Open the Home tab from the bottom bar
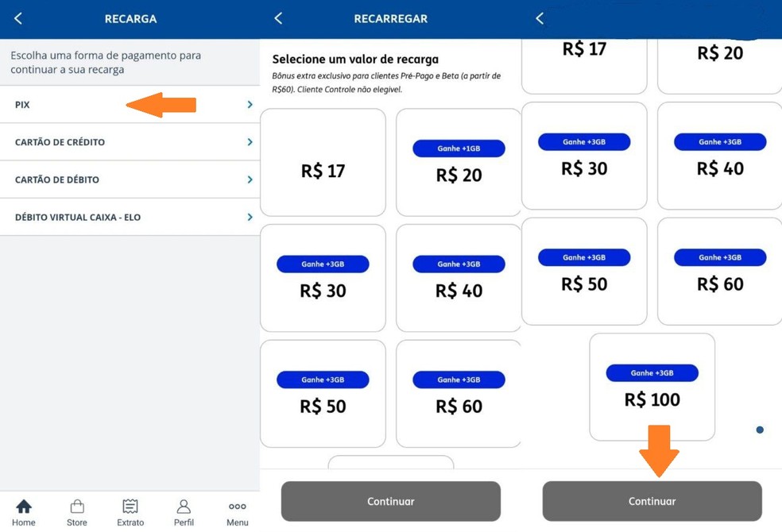Screen dimensions: 782x532 tap(24, 511)
